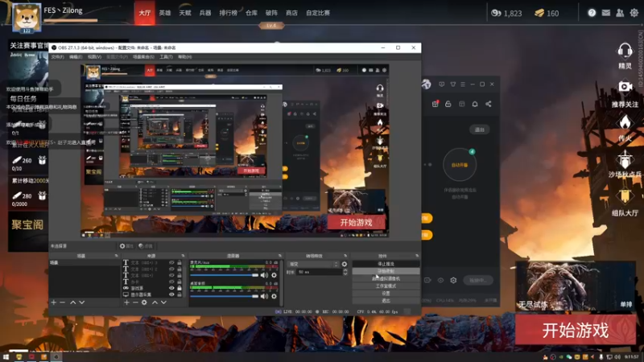Image resolution: width=644 pixels, height=362 pixels.
Task: Pop out the 转场特效 dock panel
Action: pyautogui.click(x=345, y=256)
